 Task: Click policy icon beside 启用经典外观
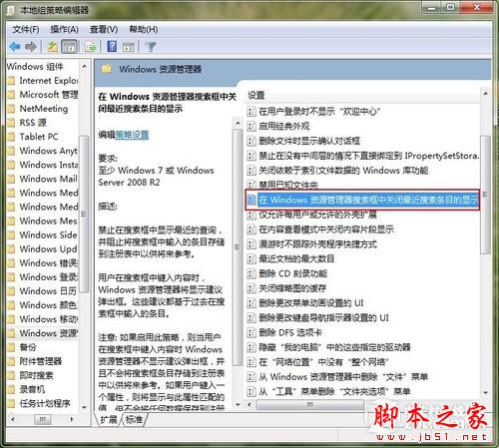[x=251, y=126]
